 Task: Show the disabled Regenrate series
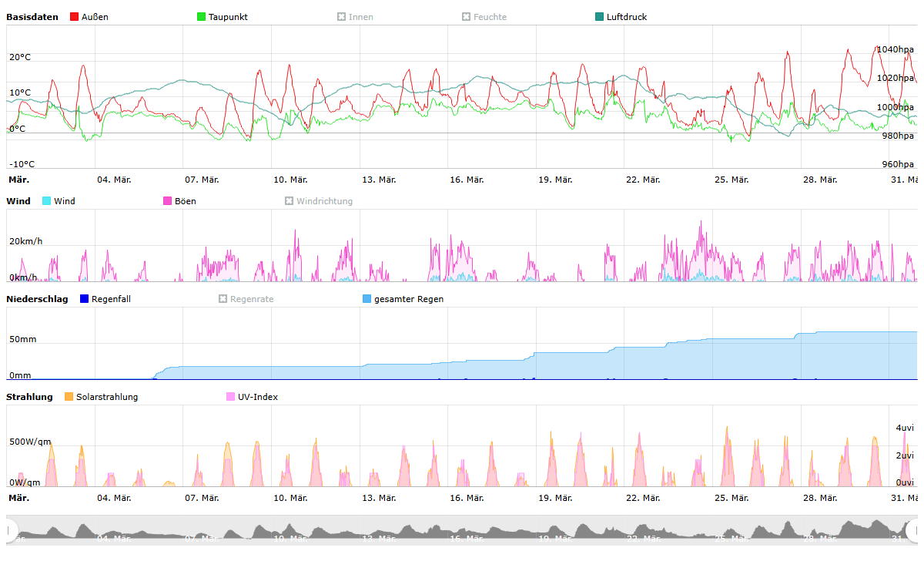223,299
